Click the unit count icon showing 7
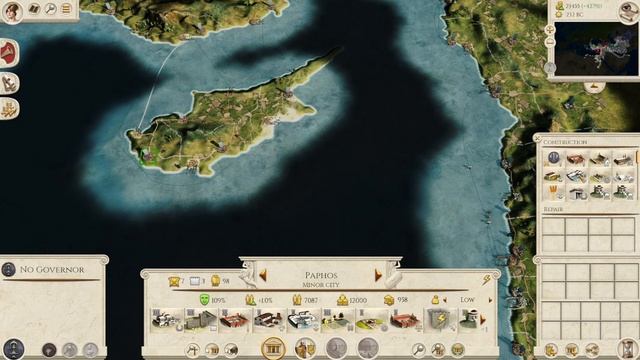The image size is (640, 360). [x=175, y=281]
